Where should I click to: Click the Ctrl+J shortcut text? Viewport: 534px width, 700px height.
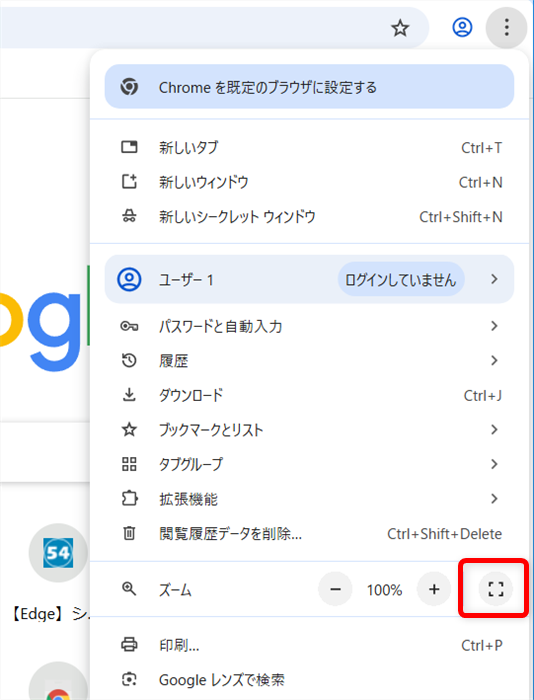(483, 396)
